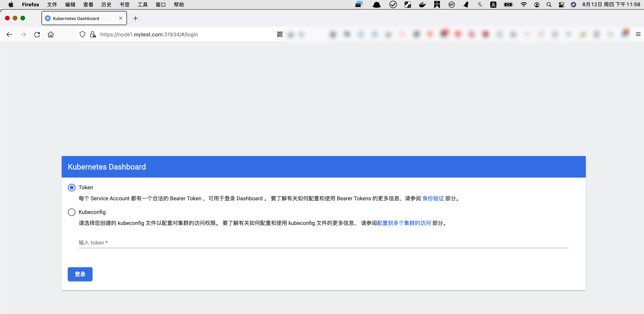The image size is (644, 314).
Task: Open Spotlight search magnifier
Action: click(549, 4)
